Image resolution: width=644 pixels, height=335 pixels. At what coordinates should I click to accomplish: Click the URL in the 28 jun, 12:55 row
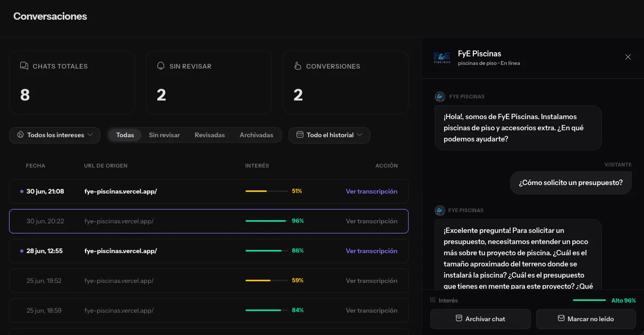tap(121, 251)
